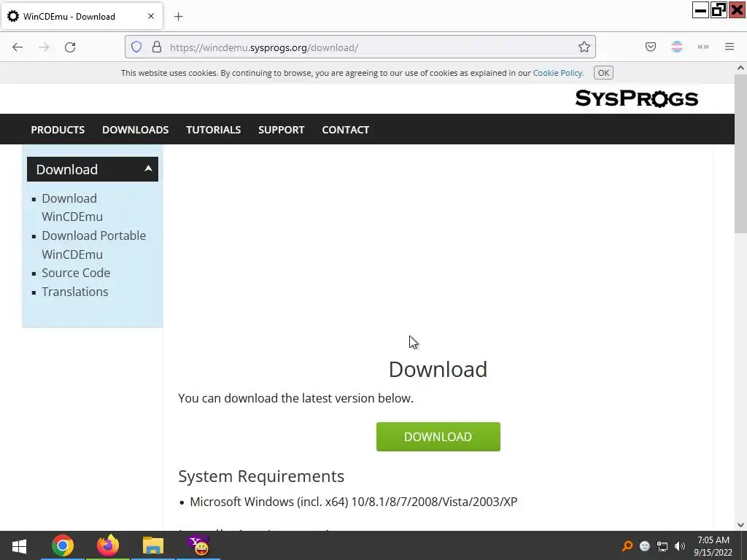Open the PRODUCTS menu item
This screenshot has width=747, height=560.
(x=58, y=130)
